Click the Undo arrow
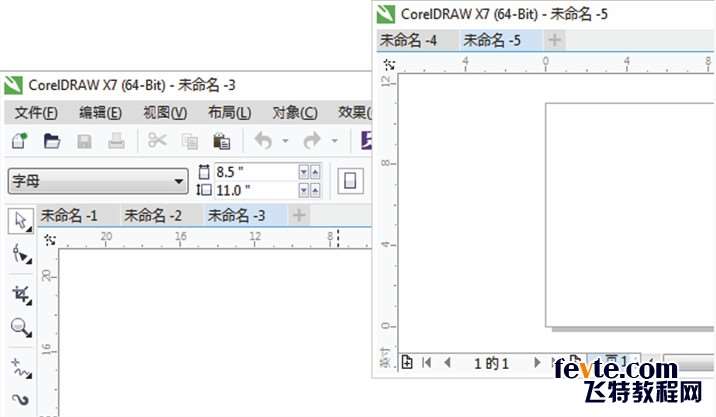Viewport: 716px width, 417px height. 263,140
